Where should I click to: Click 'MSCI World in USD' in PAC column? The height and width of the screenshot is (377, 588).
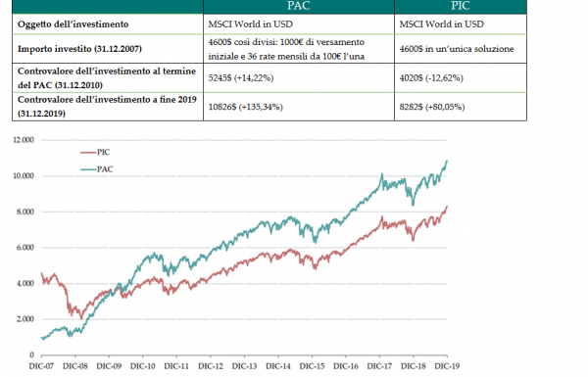pos(251,24)
